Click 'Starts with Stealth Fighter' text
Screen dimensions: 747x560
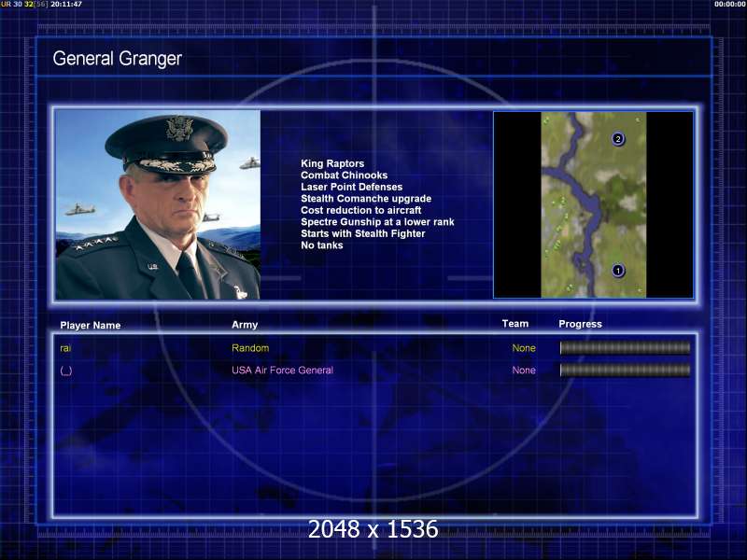pyautogui.click(x=363, y=233)
